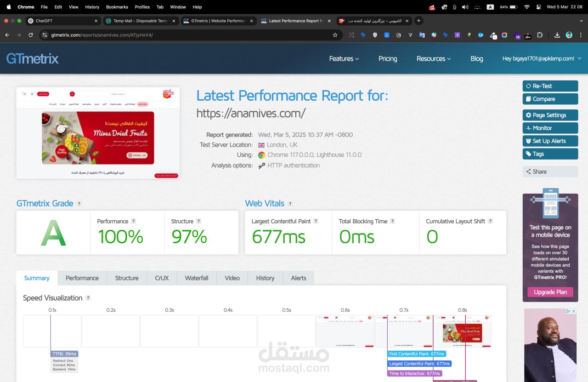Open the Pricing link

(388, 58)
